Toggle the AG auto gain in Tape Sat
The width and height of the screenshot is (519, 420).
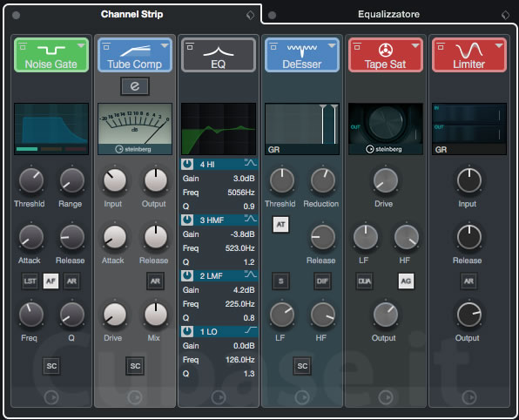(x=406, y=281)
